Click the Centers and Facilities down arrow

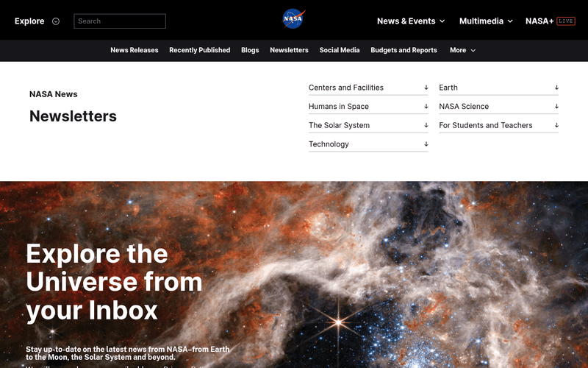click(x=426, y=88)
